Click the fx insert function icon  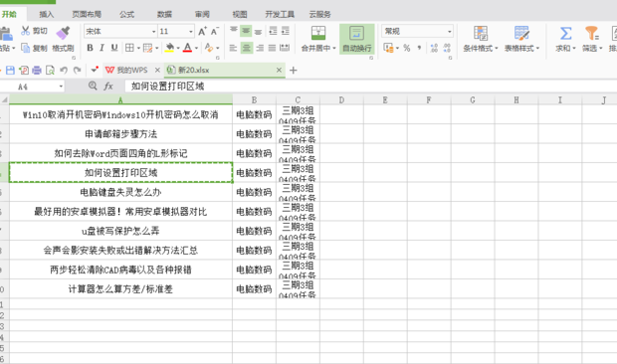[108, 87]
